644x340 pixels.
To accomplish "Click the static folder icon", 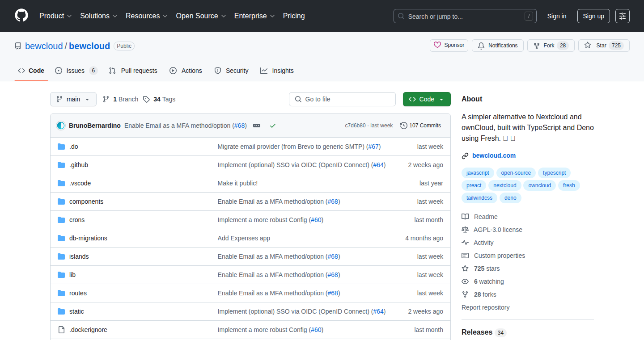I will [61, 311].
